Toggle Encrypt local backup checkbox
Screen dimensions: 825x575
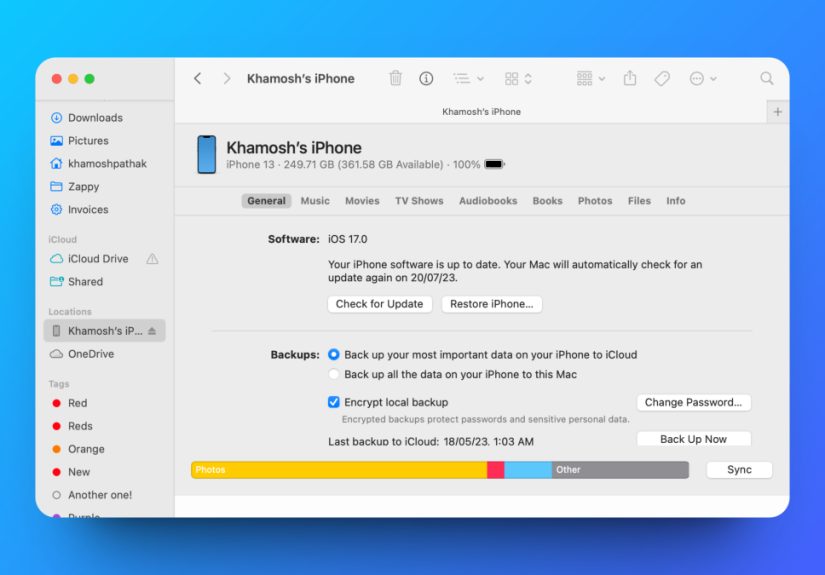tap(334, 402)
